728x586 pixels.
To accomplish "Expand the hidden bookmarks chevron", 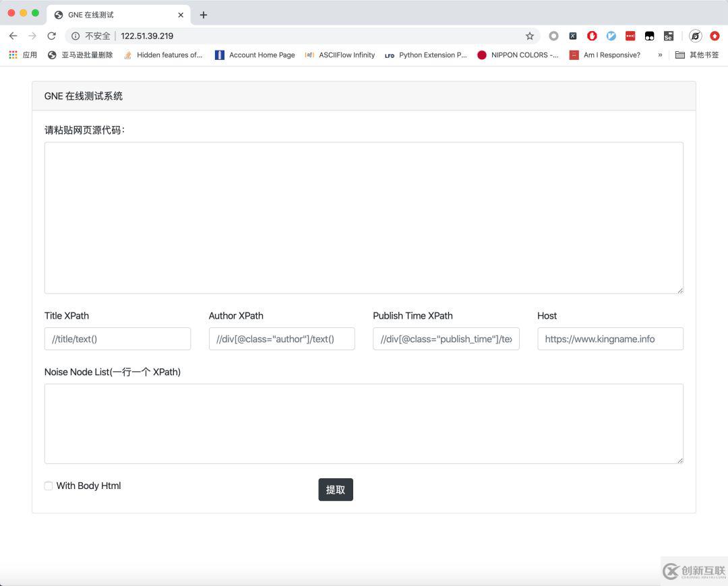I will [x=660, y=55].
